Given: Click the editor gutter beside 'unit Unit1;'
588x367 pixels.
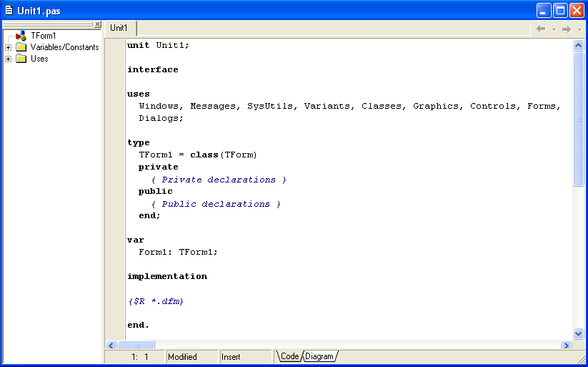Looking at the screenshot, I should pyautogui.click(x=115, y=46).
